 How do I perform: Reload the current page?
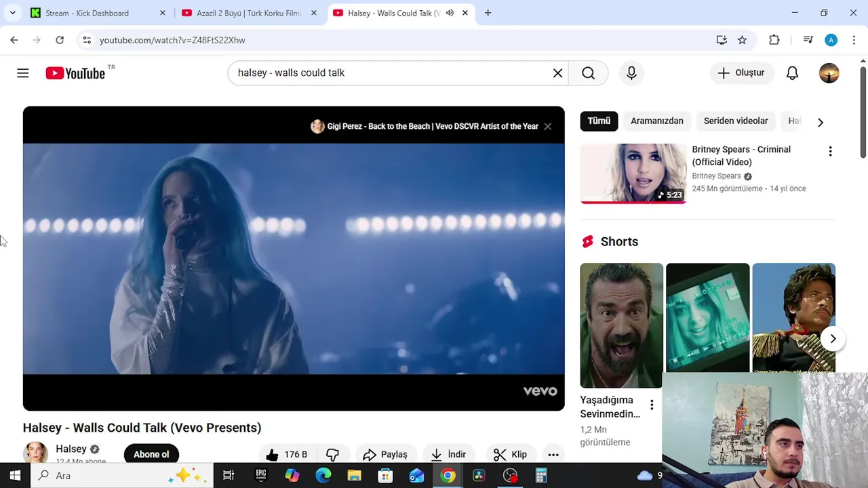60,40
